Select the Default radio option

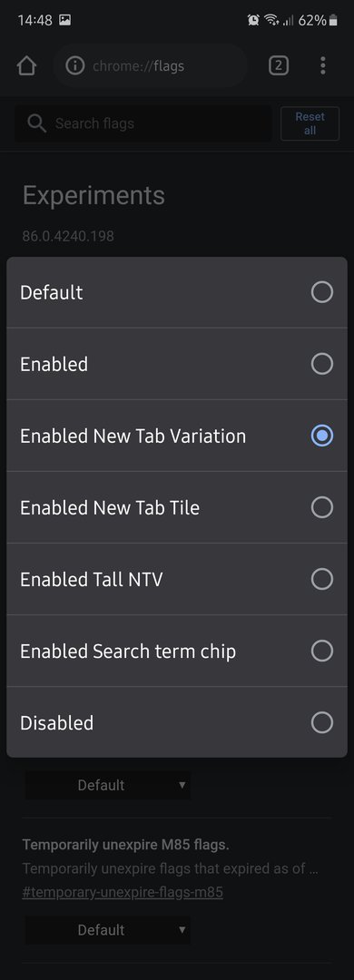click(x=322, y=292)
